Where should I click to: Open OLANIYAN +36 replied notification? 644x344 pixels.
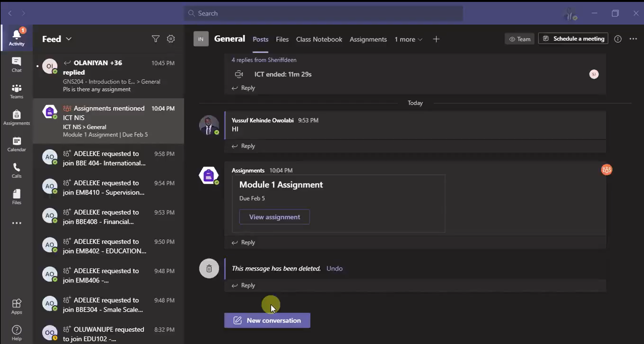[108, 76]
